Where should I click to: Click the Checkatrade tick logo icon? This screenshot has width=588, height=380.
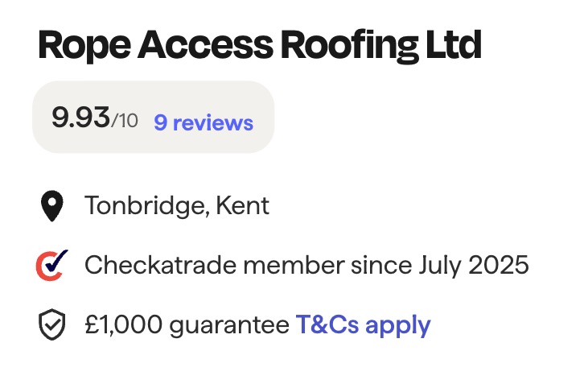52,265
